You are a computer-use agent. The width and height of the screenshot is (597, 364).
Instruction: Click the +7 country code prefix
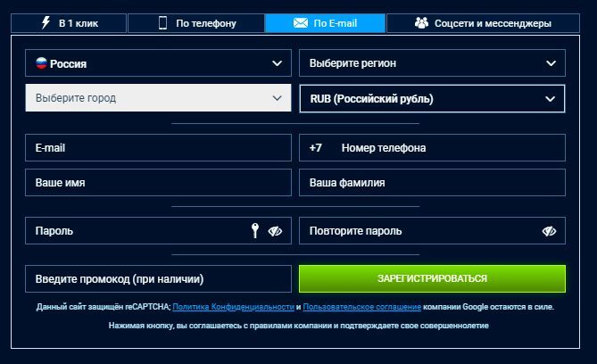(x=316, y=148)
